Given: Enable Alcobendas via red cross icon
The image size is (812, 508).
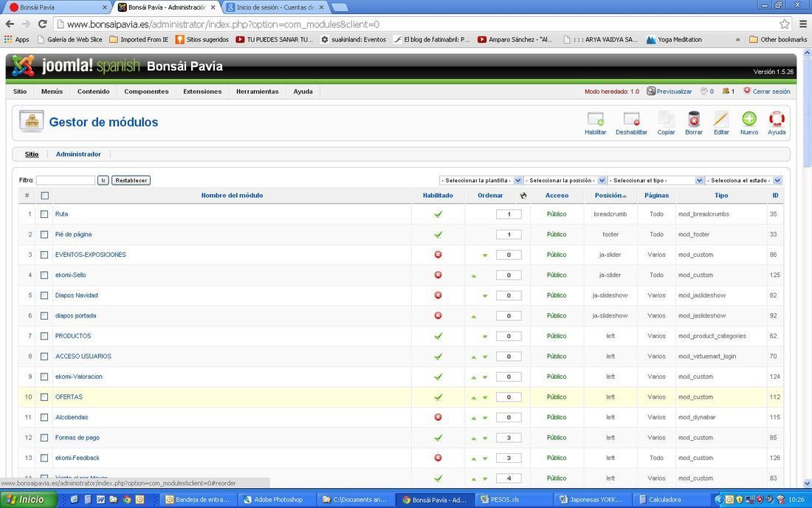Looking at the screenshot, I should tap(438, 417).
